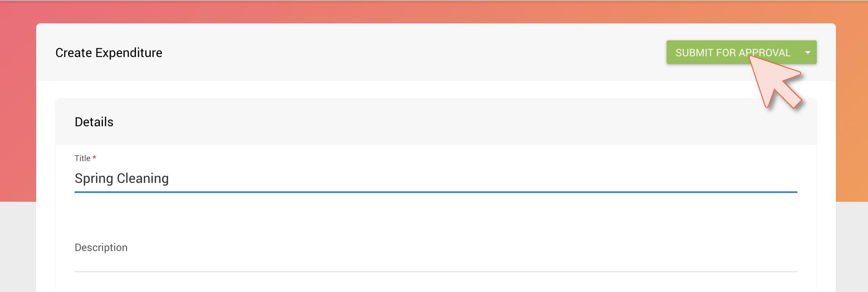This screenshot has height=292, width=868.
Task: Select the Create Expenditure heading text
Action: [109, 53]
